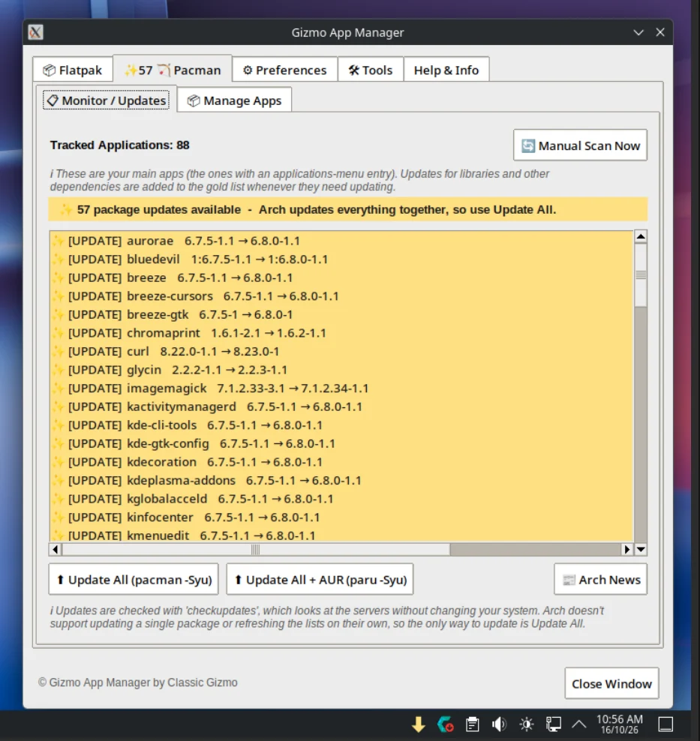The image size is (700, 741).
Task: Click Manual Scan Now button
Action: [580, 145]
